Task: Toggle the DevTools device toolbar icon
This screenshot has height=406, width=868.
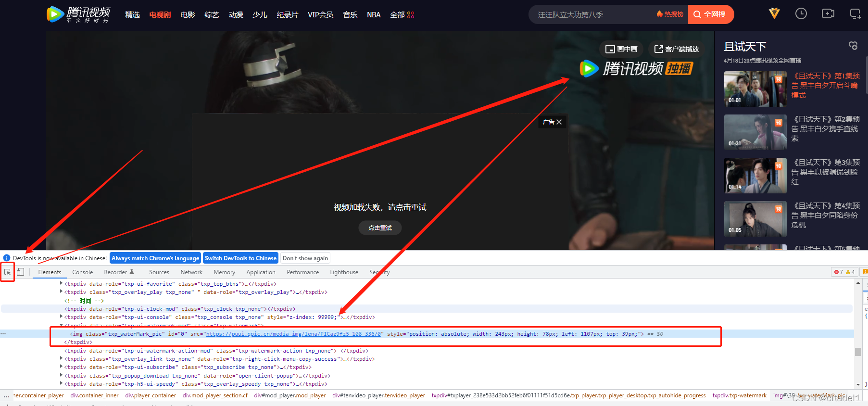Action: 20,272
